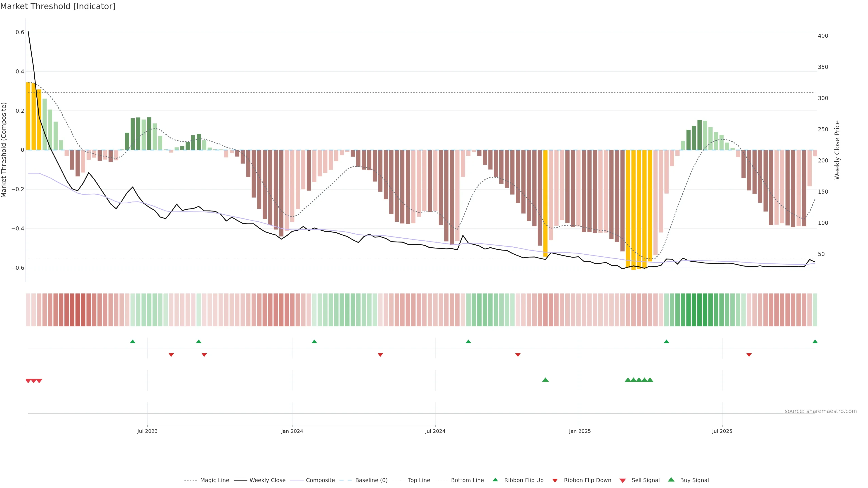This screenshot has width=868, height=488.
Task: Click the Market Threshold [Indicator] title
Action: 58,6
